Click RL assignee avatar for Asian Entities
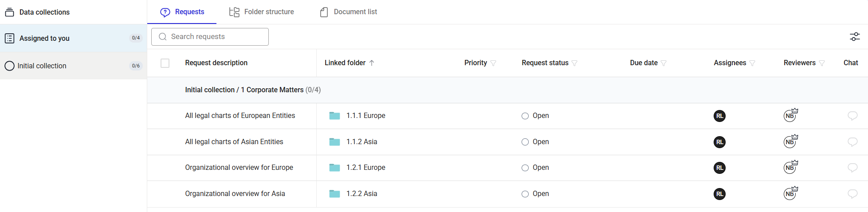The image size is (868, 212). pyautogui.click(x=719, y=142)
